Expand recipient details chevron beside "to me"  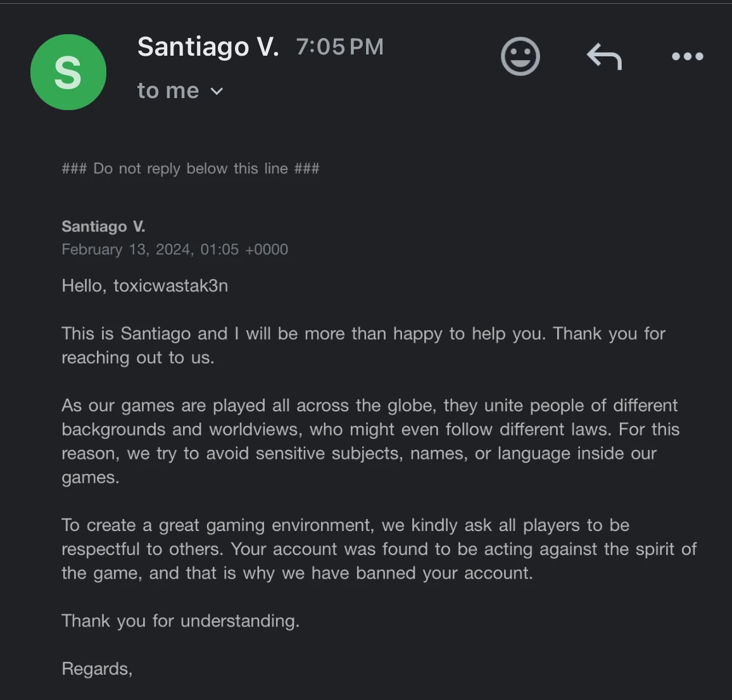(x=217, y=91)
